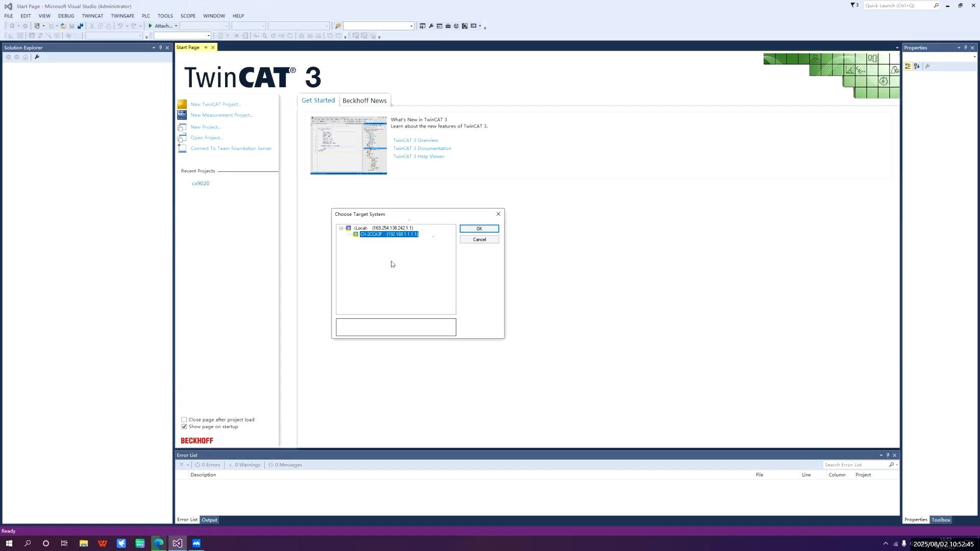The height and width of the screenshot is (551, 980).
Task: Switch to the Beckhoff News tab
Action: coord(364,100)
